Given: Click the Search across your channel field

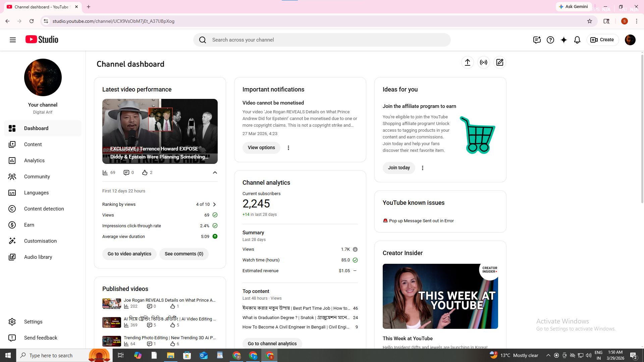Looking at the screenshot, I should pyautogui.click(x=322, y=40).
